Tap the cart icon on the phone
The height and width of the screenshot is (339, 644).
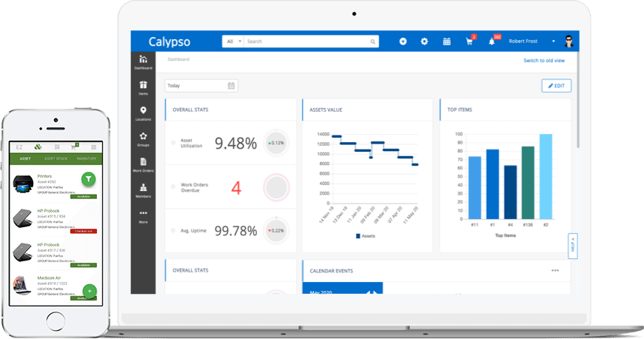point(74,147)
